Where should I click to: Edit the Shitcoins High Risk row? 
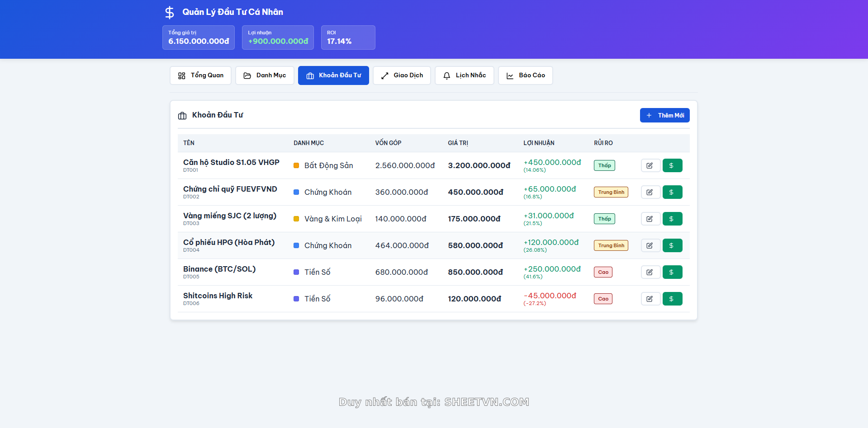[x=650, y=299]
